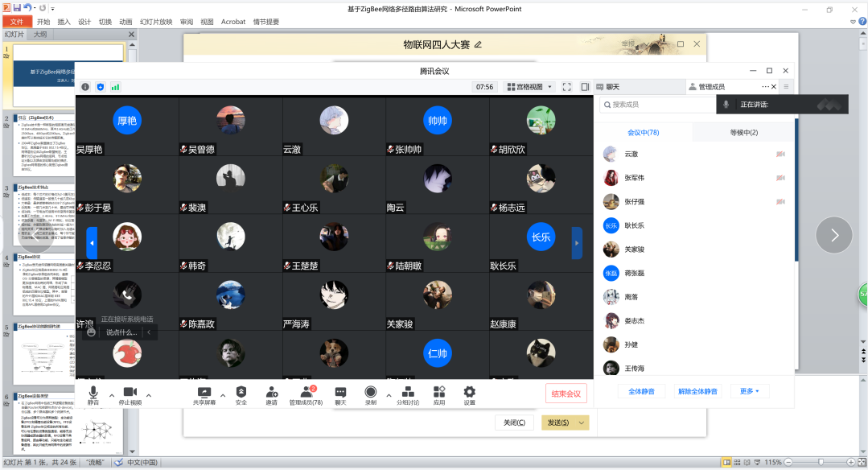Switch to the 等候中(2) tab

coord(743,132)
